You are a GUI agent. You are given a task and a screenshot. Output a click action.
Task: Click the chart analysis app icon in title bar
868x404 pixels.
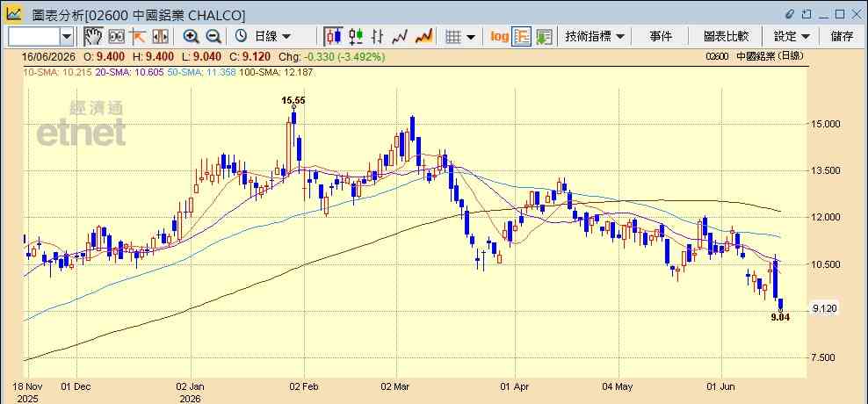(14, 14)
